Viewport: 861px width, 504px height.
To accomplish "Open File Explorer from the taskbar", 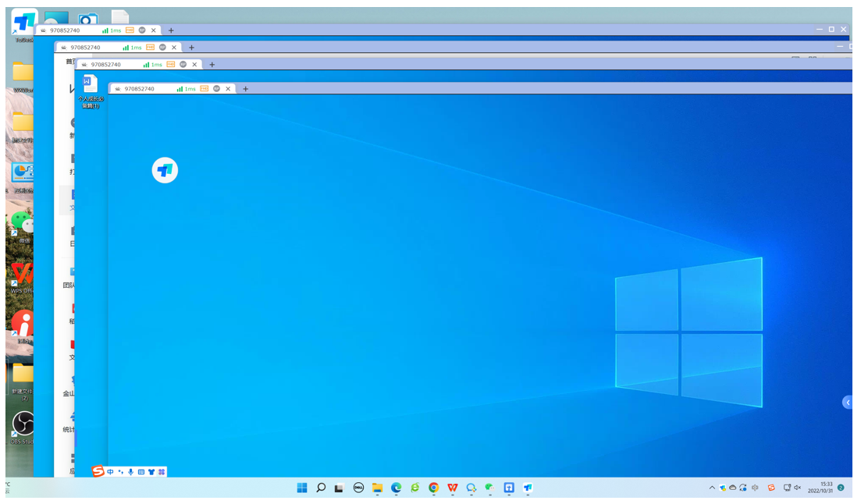I will 377,488.
